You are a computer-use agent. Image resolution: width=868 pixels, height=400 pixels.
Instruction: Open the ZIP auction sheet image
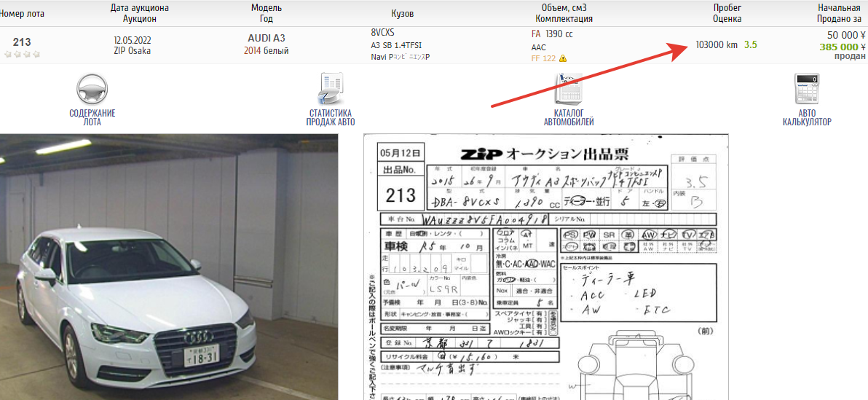[x=546, y=267]
